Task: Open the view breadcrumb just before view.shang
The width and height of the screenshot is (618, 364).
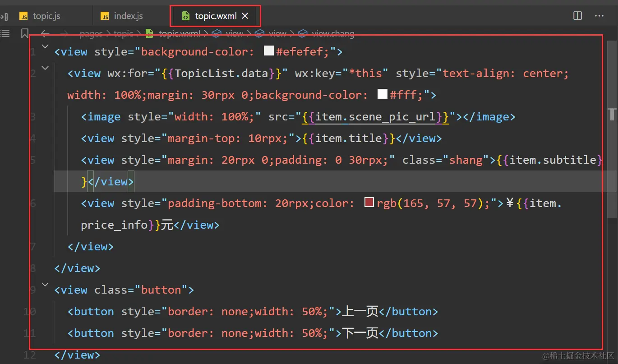Action: point(277,33)
